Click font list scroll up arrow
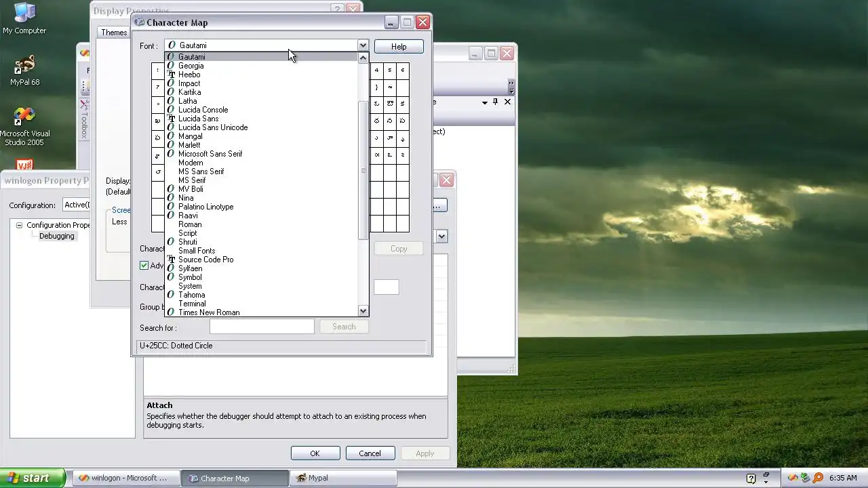868x488 pixels. tap(363, 58)
